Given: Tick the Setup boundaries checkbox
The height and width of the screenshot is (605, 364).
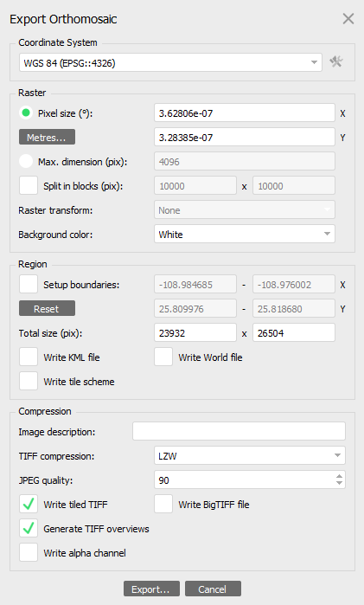Looking at the screenshot, I should point(29,285).
